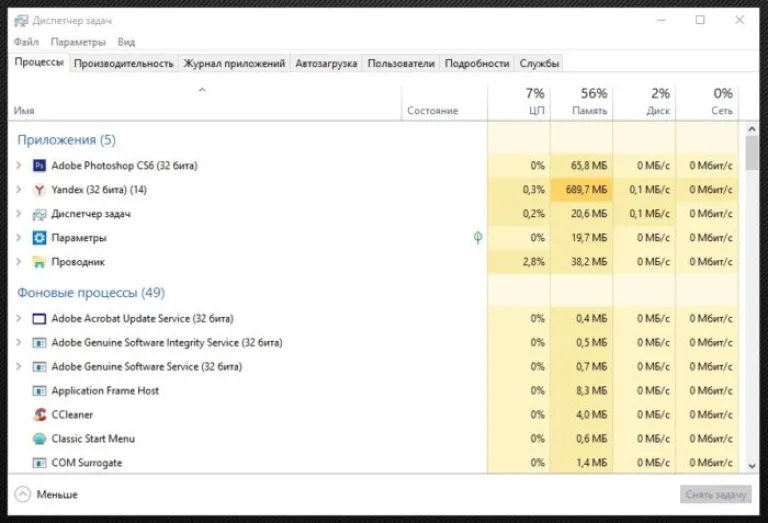
Task: Switch to the Журнал приложений tab
Action: pos(234,64)
